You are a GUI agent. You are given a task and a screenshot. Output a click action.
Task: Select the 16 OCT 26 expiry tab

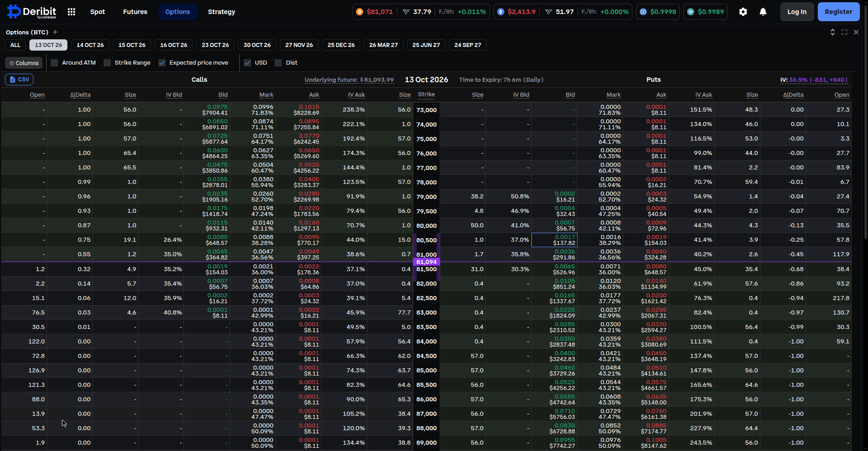(x=174, y=45)
